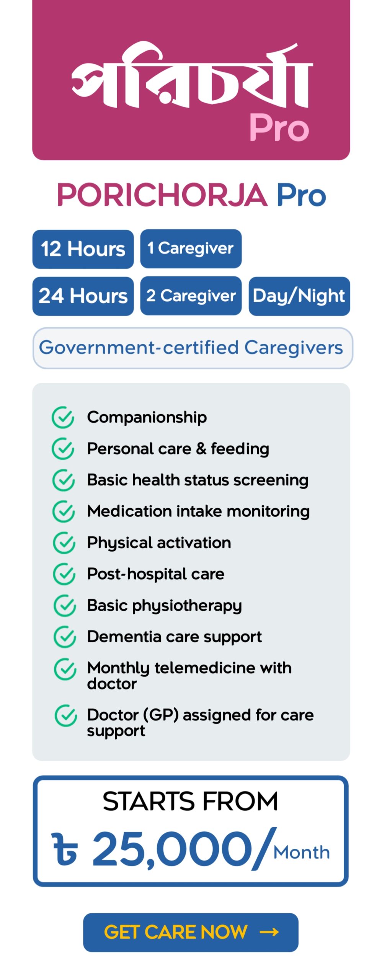Viewport: 382px width, 980px height.
Task: Choose the 1 Caregiver option
Action: [191, 248]
